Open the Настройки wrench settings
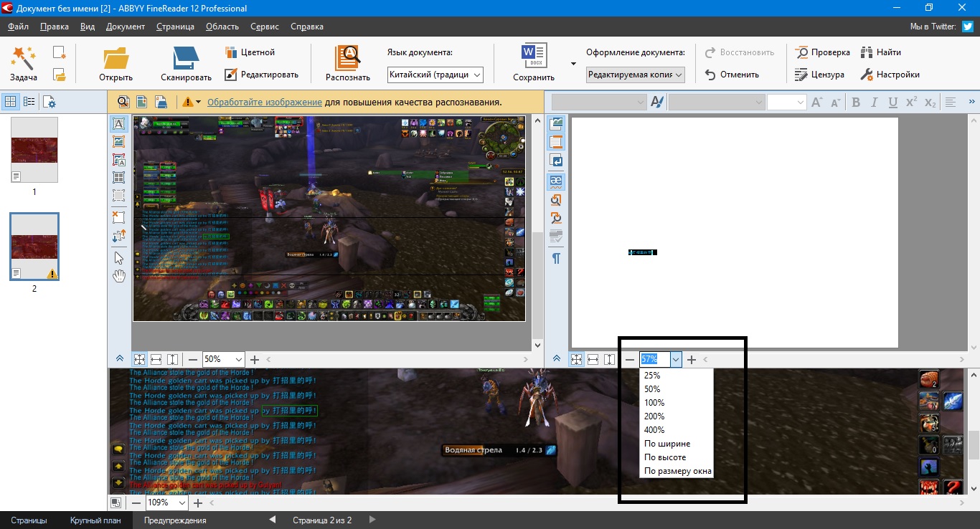Image resolution: width=980 pixels, height=529 pixels. (x=890, y=75)
